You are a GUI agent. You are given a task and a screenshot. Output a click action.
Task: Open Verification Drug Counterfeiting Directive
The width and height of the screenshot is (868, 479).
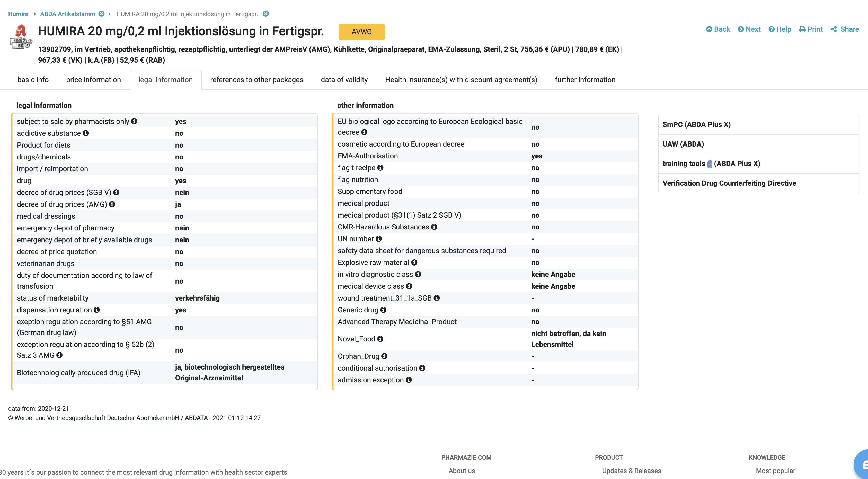758,183
